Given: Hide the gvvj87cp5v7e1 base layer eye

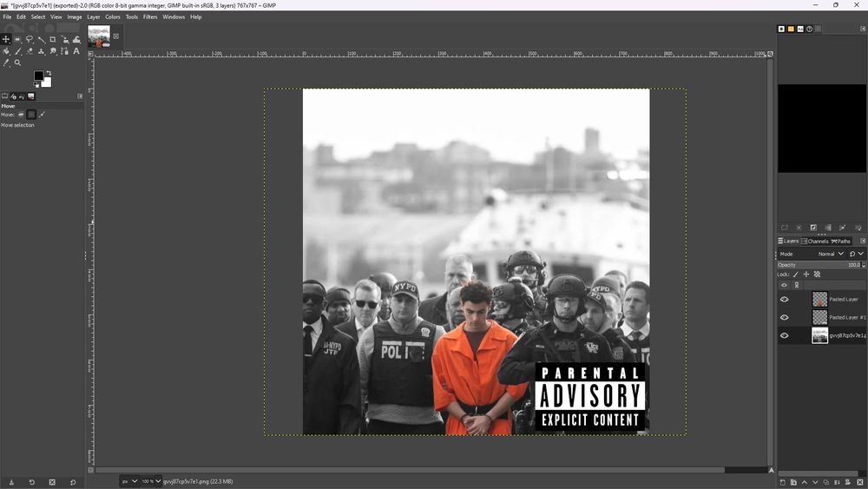Looking at the screenshot, I should (785, 335).
